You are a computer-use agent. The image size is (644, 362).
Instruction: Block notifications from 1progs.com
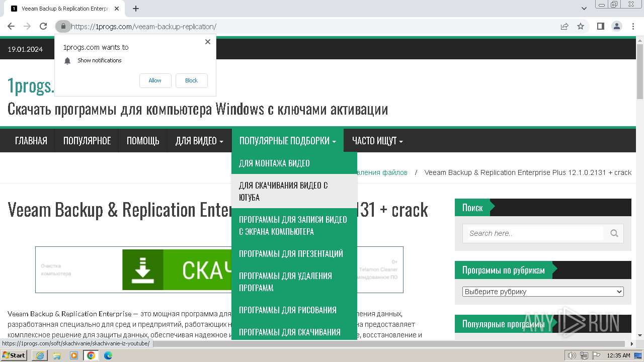(x=191, y=80)
